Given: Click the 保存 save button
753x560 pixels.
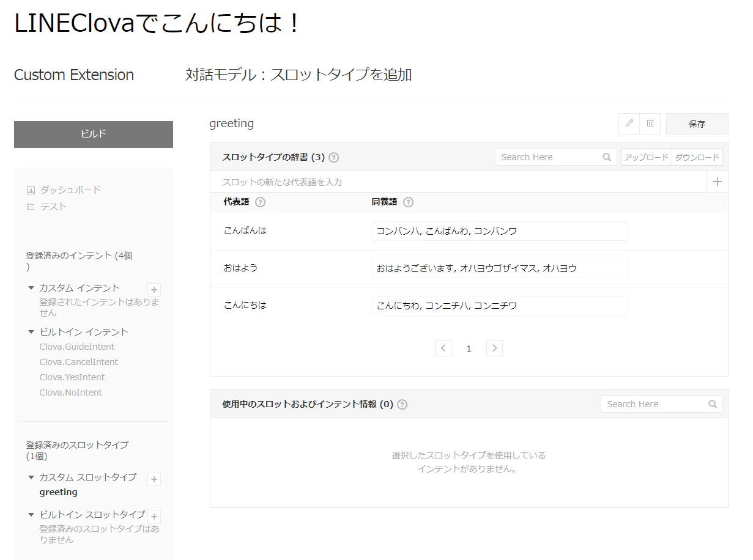Looking at the screenshot, I should [697, 123].
